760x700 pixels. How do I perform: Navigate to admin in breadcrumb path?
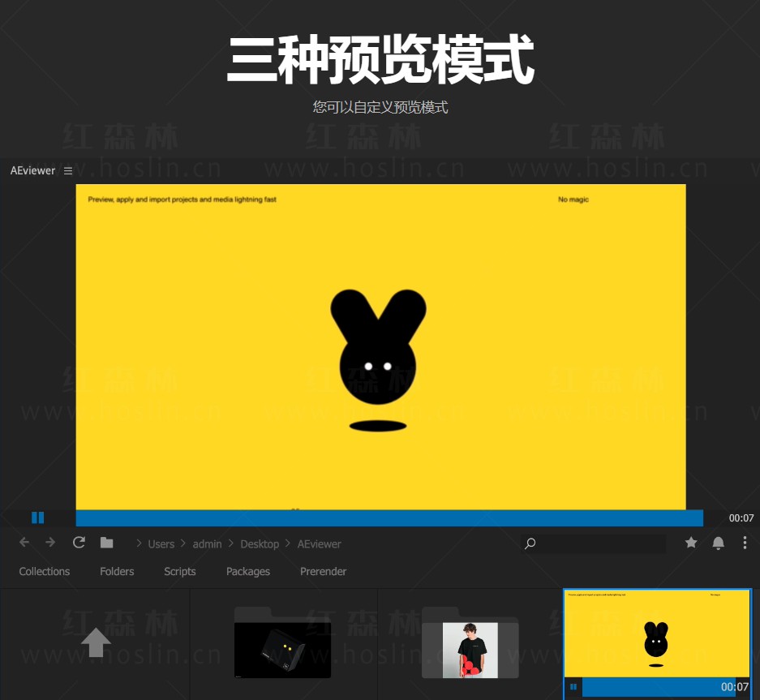207,544
